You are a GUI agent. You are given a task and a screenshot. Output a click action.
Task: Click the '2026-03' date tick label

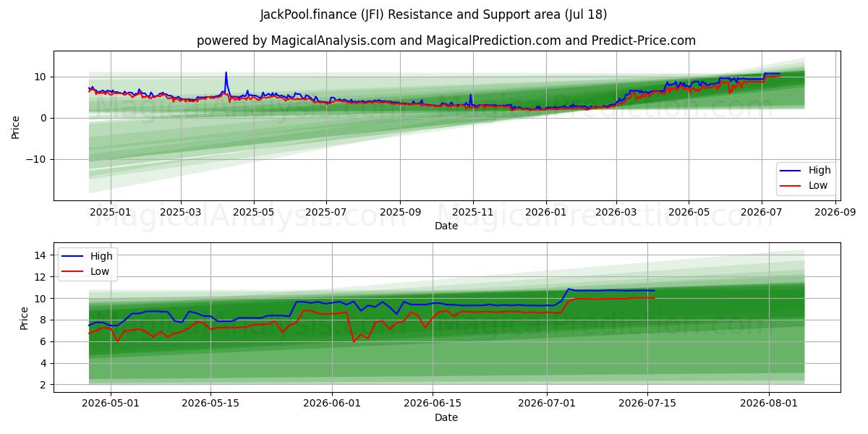(x=616, y=213)
